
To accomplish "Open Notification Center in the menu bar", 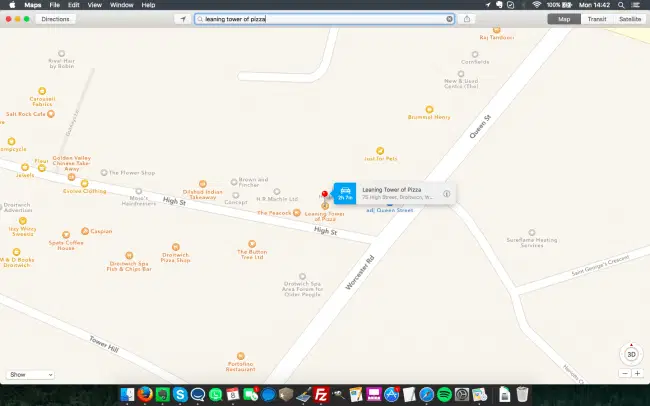I will tap(636, 5).
